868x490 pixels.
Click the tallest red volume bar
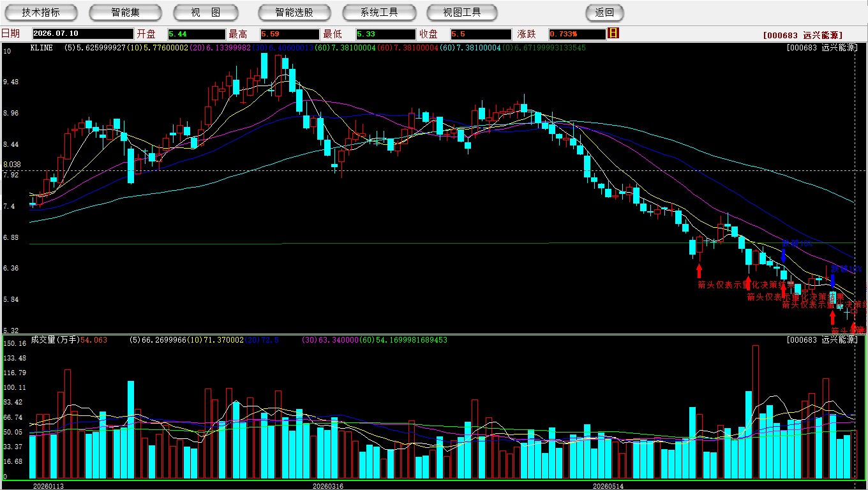756,412
